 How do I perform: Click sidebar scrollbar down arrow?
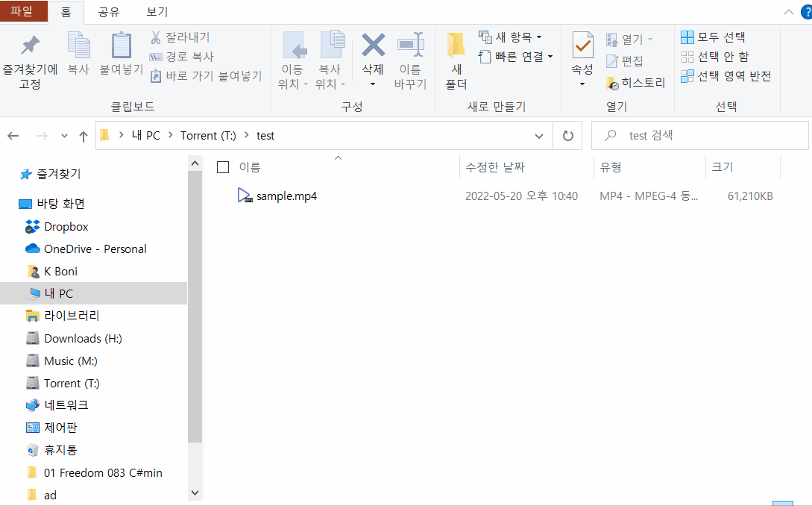coord(195,493)
